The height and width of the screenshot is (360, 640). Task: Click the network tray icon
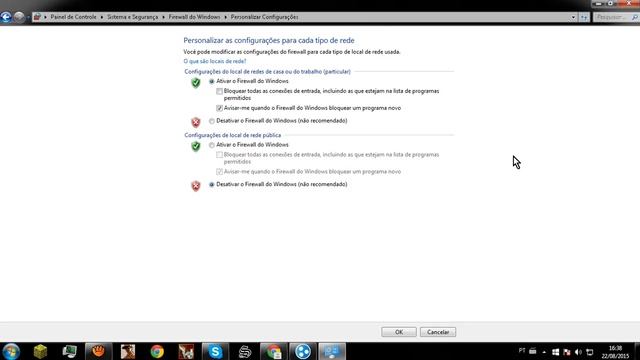coord(589,352)
